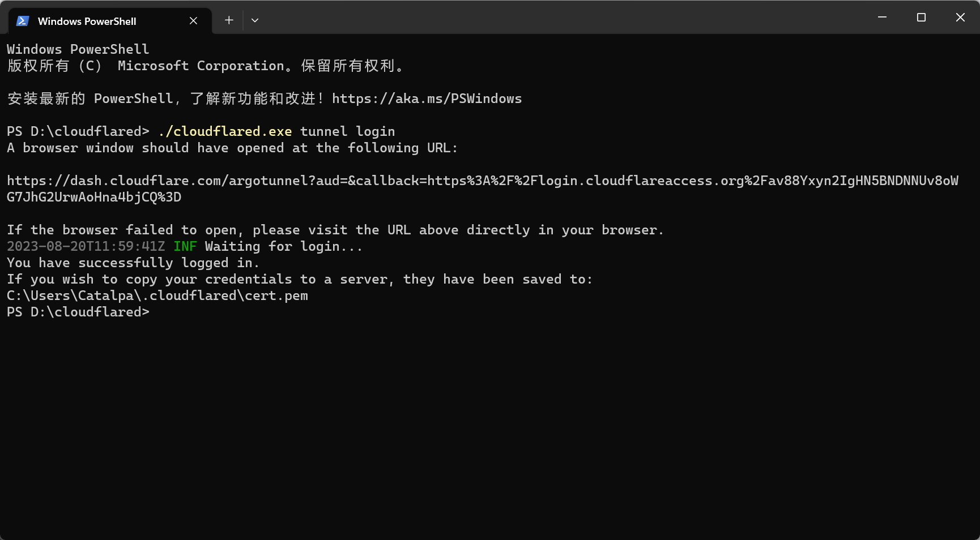This screenshot has width=980, height=540.
Task: Click the second URL line ending %3D
Action: coord(94,197)
